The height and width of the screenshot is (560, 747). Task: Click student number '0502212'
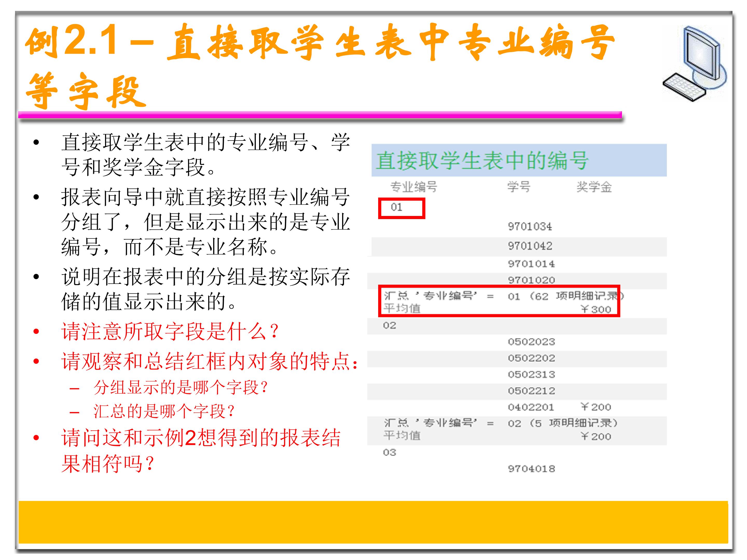pyautogui.click(x=531, y=390)
